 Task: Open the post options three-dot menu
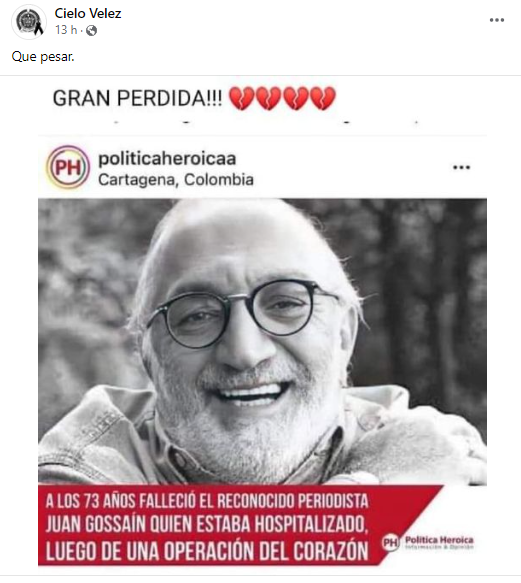pos(496,20)
